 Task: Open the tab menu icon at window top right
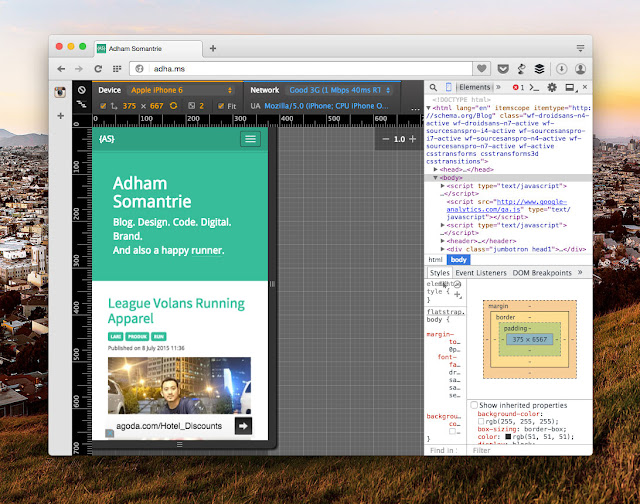[x=580, y=48]
